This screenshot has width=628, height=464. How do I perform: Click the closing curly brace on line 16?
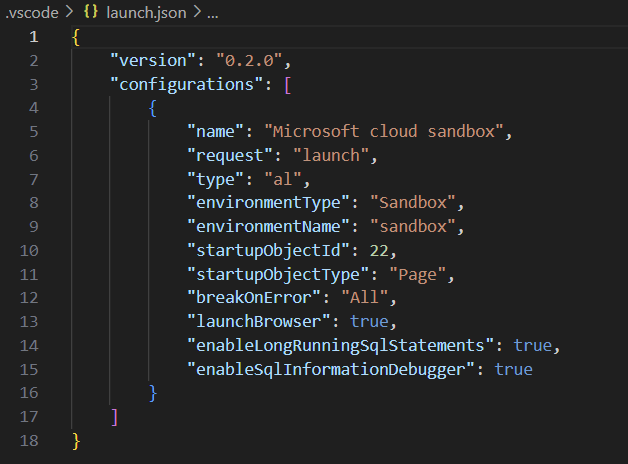tap(153, 393)
